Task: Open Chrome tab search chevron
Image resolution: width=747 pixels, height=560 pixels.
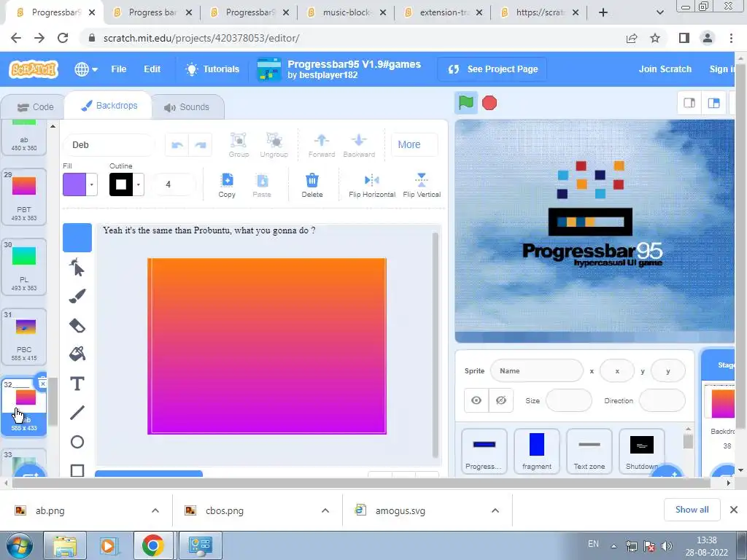Action: (x=659, y=12)
